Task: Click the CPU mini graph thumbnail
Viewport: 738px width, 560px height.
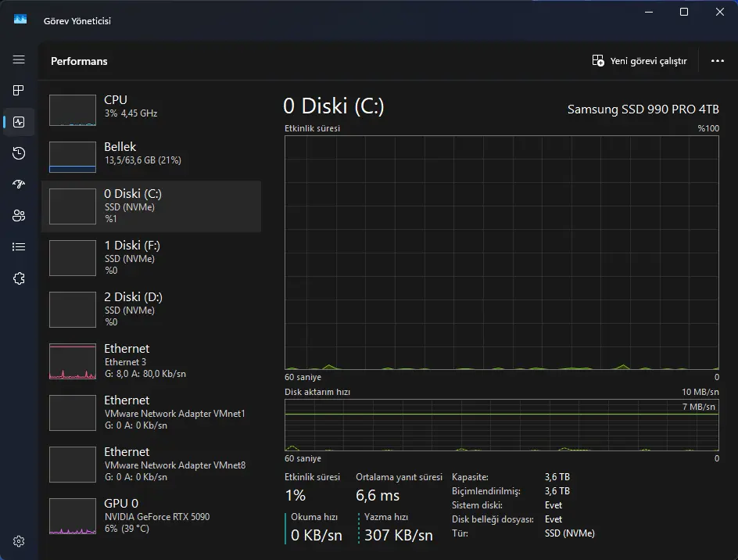Action: [x=73, y=110]
